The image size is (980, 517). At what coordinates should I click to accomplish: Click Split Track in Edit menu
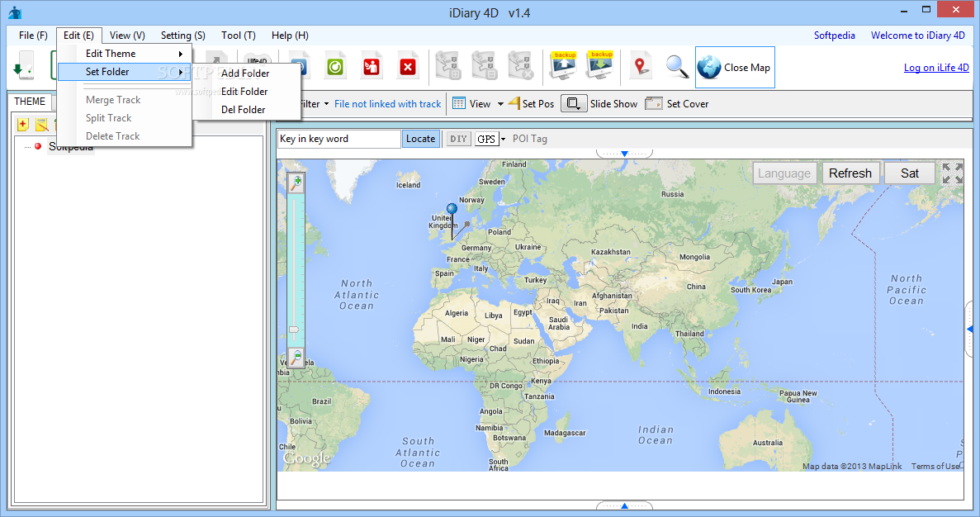pyautogui.click(x=125, y=118)
